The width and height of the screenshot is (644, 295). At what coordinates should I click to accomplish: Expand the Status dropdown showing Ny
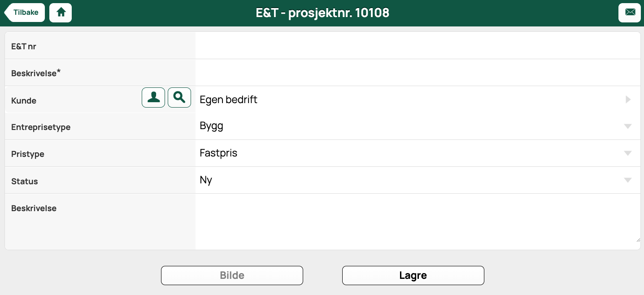(x=418, y=180)
